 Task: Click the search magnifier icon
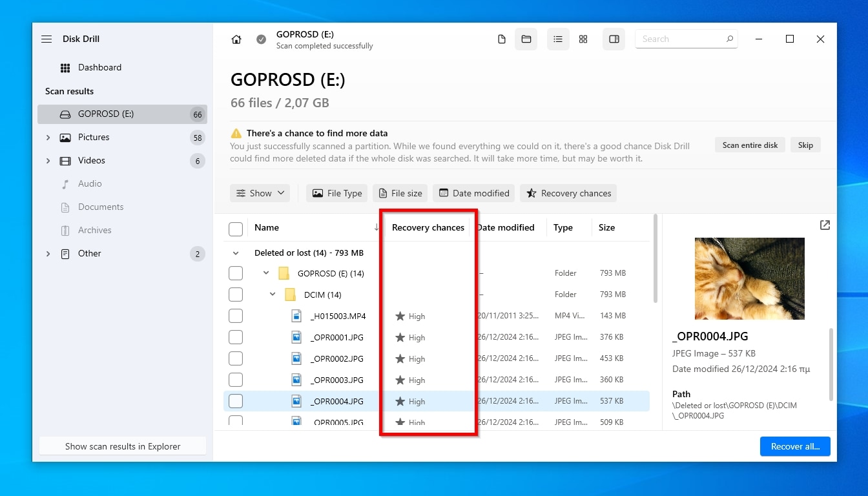pyautogui.click(x=730, y=39)
